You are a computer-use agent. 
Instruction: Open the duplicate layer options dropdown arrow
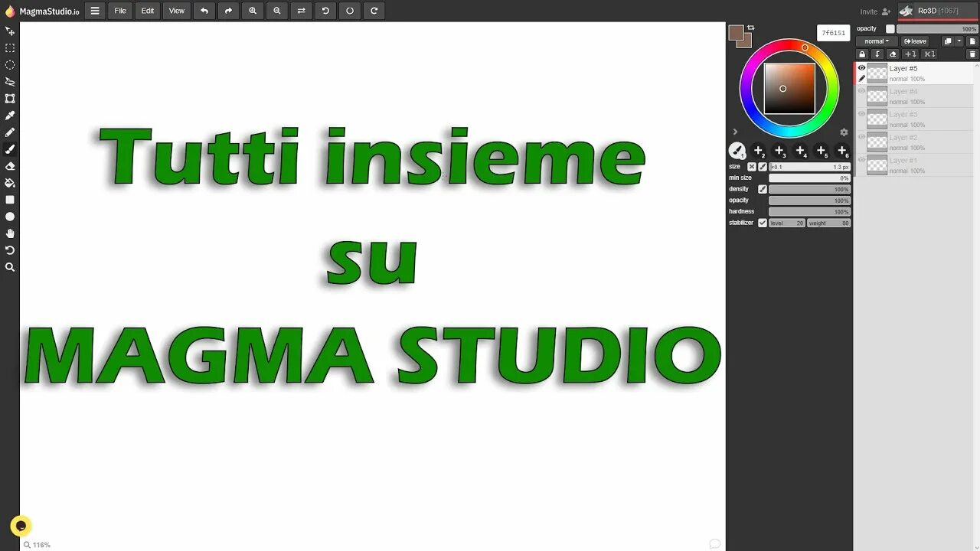point(959,41)
